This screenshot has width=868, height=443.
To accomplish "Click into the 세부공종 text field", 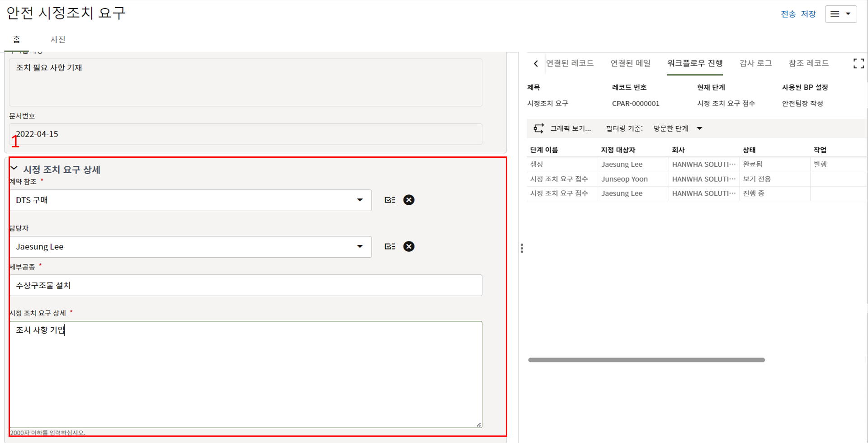I will [x=245, y=285].
